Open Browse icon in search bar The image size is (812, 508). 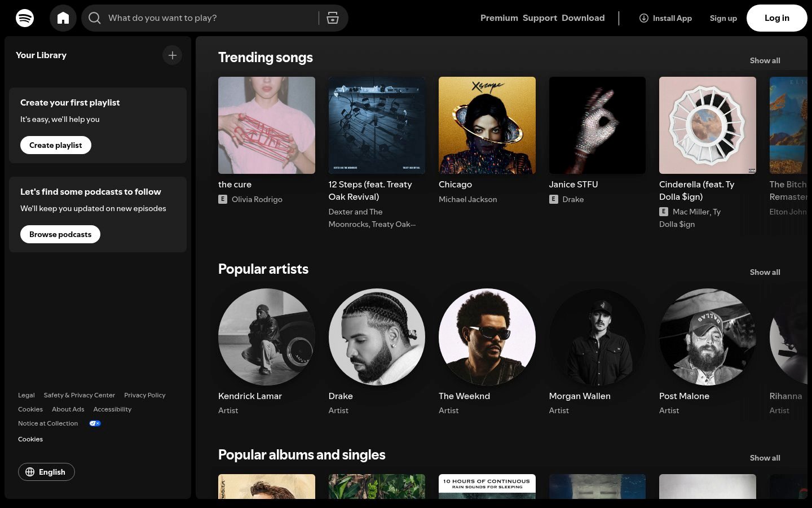333,18
